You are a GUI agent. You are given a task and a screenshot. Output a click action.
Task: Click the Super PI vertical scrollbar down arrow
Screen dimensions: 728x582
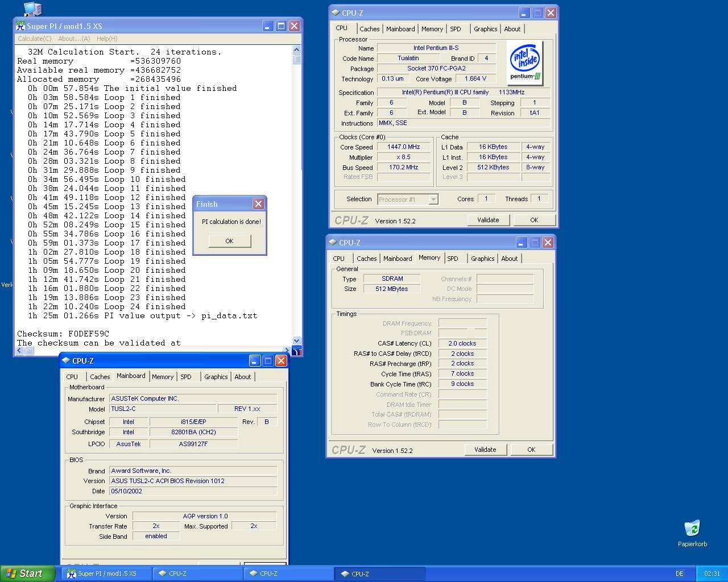click(297, 341)
